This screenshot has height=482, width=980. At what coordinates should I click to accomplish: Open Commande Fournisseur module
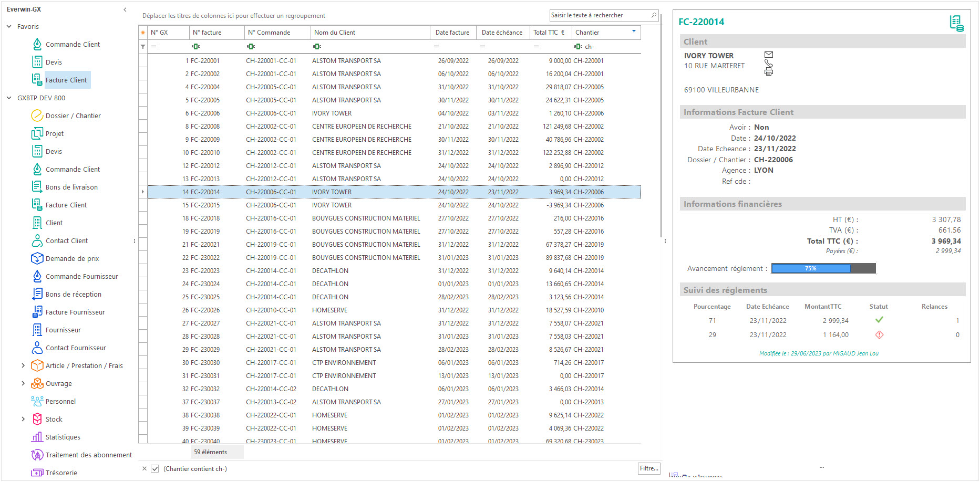click(82, 277)
